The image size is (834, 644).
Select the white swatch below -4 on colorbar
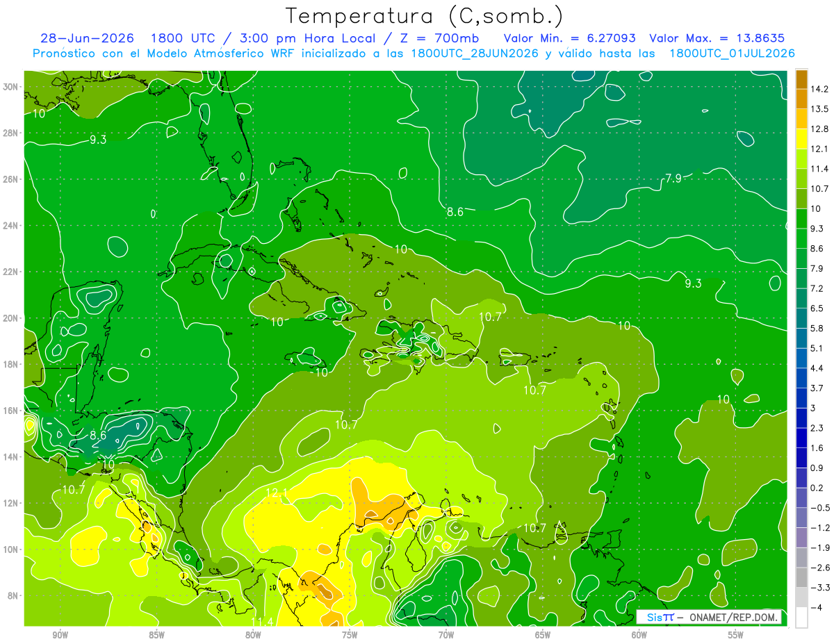(801, 618)
